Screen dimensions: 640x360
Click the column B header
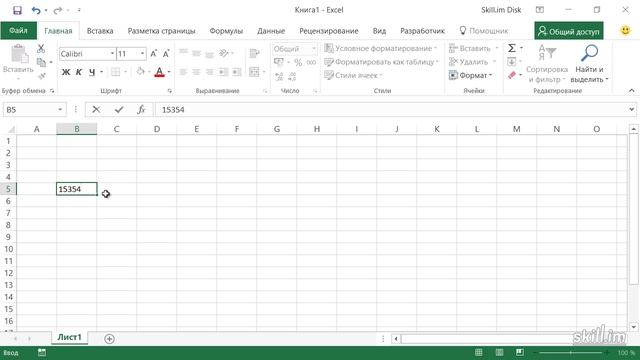76,129
